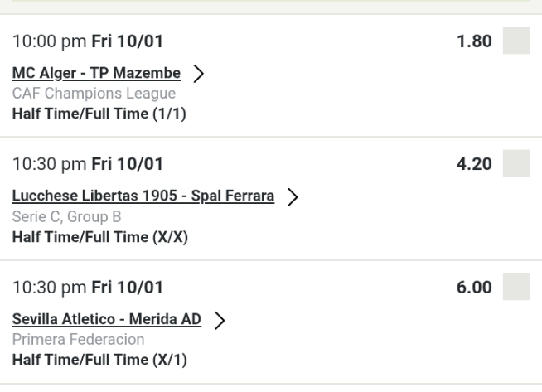The width and height of the screenshot is (542, 392).
Task: Tick the checkbox beside odds 6.00
Action: tap(516, 288)
